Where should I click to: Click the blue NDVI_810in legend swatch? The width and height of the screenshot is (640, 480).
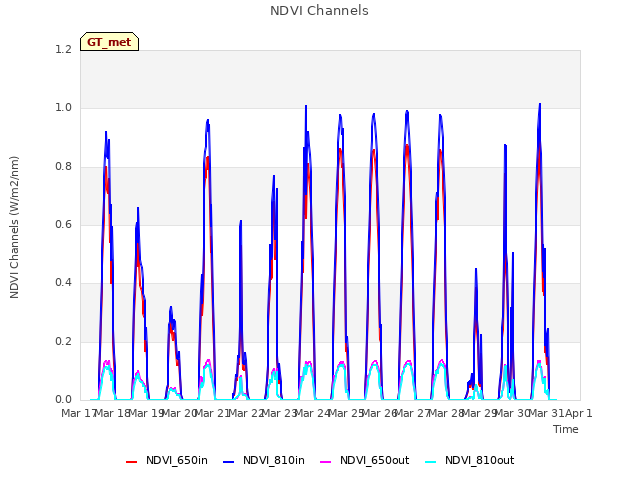tap(229, 462)
